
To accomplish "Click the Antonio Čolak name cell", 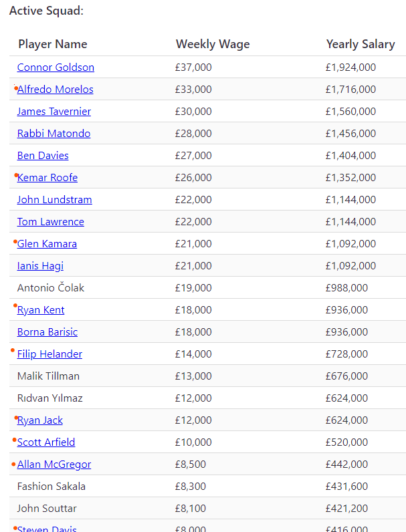I will pos(51,288).
